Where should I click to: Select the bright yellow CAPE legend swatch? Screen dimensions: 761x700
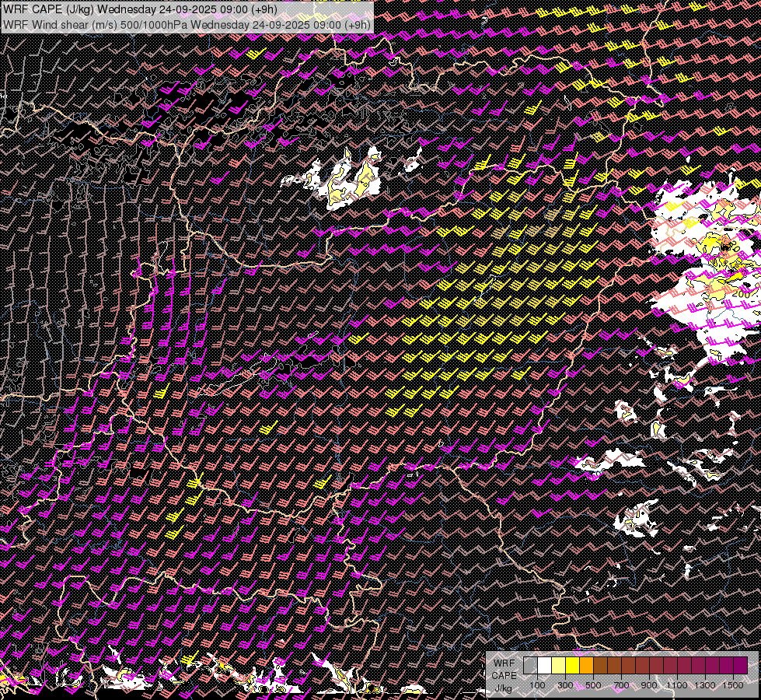pyautogui.click(x=573, y=665)
